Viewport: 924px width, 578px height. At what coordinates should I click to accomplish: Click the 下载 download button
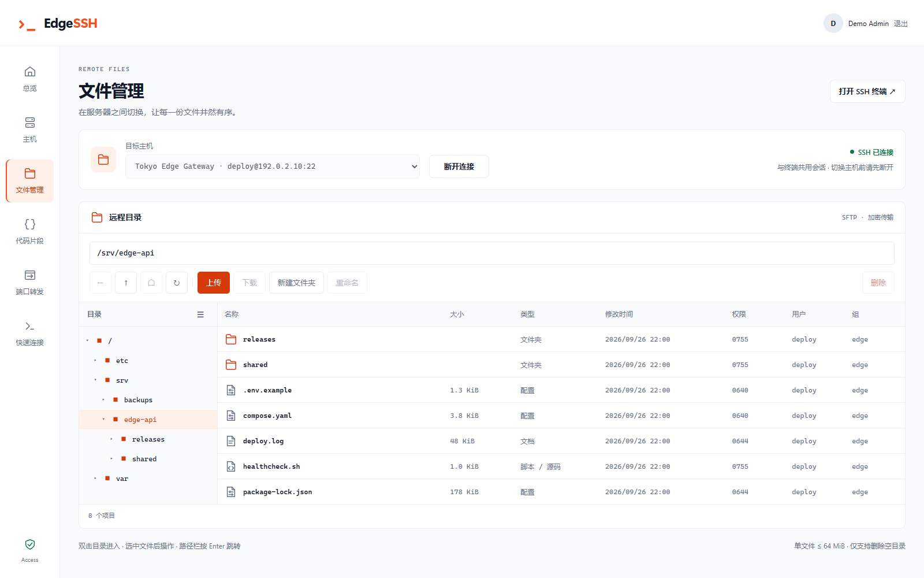coord(249,283)
